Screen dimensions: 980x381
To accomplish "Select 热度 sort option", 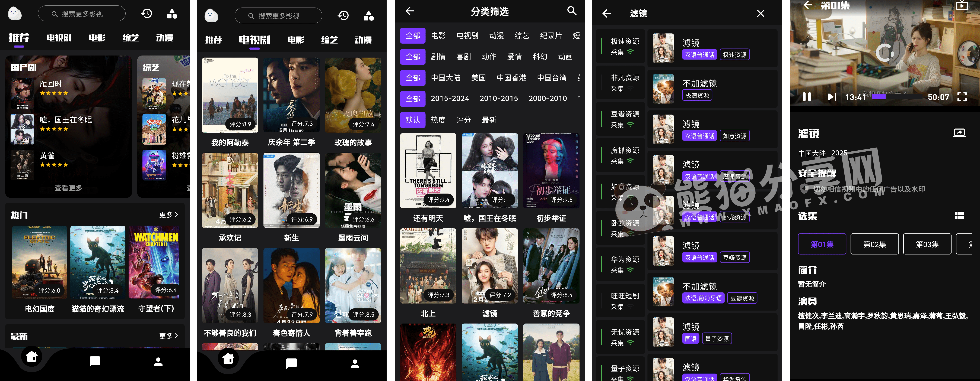I will [x=438, y=120].
